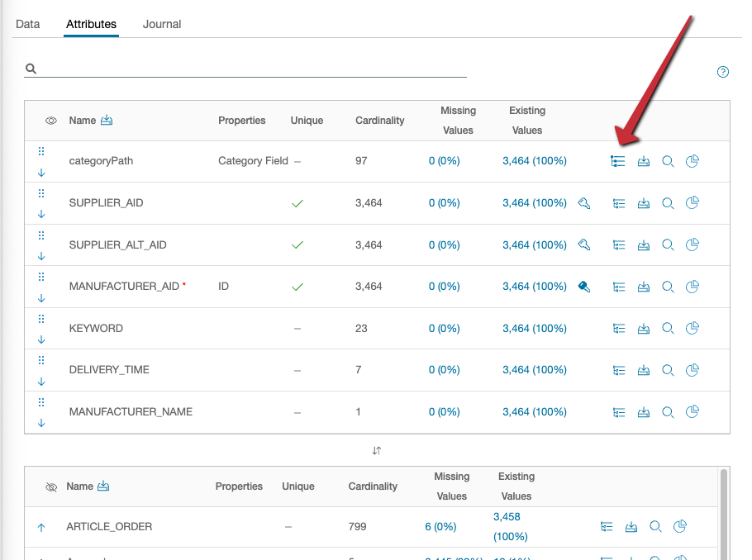The image size is (752, 560).
Task: Toggle the hidden attributes crossed-eye icon
Action: point(51,486)
